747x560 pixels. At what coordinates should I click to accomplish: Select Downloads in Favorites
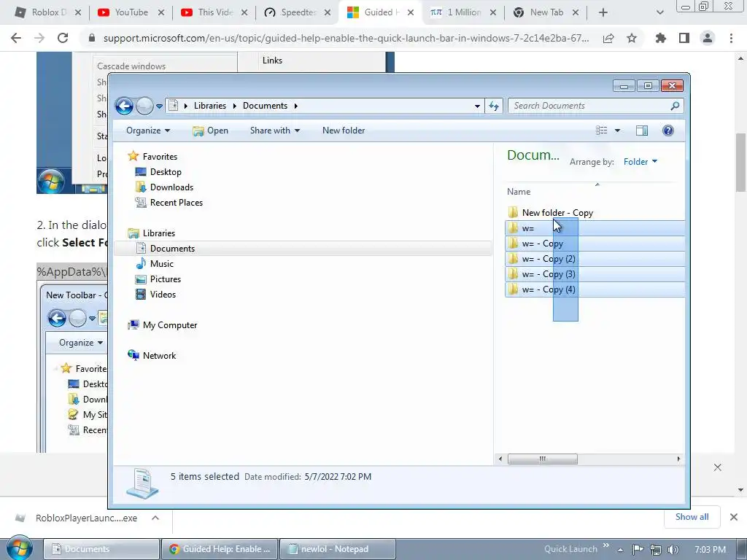[x=164, y=187]
